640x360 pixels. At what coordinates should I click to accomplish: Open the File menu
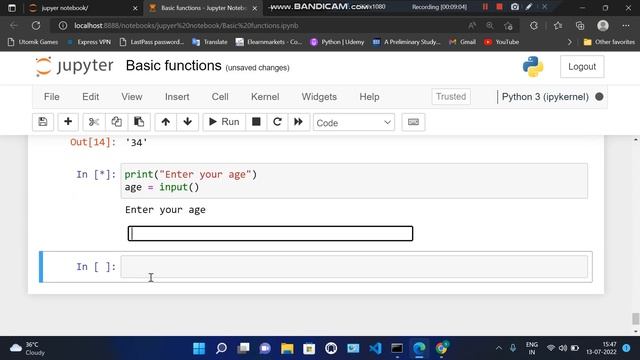pyautogui.click(x=51, y=97)
